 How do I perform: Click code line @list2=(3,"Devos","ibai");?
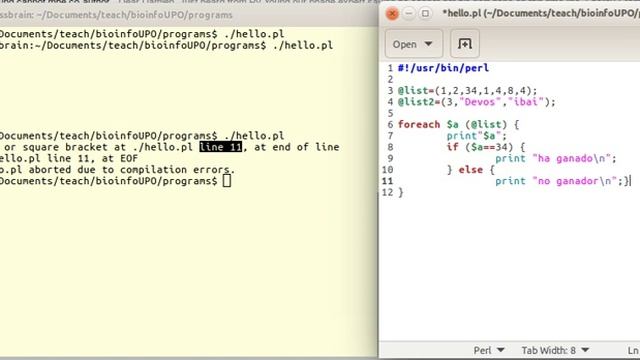(477, 102)
